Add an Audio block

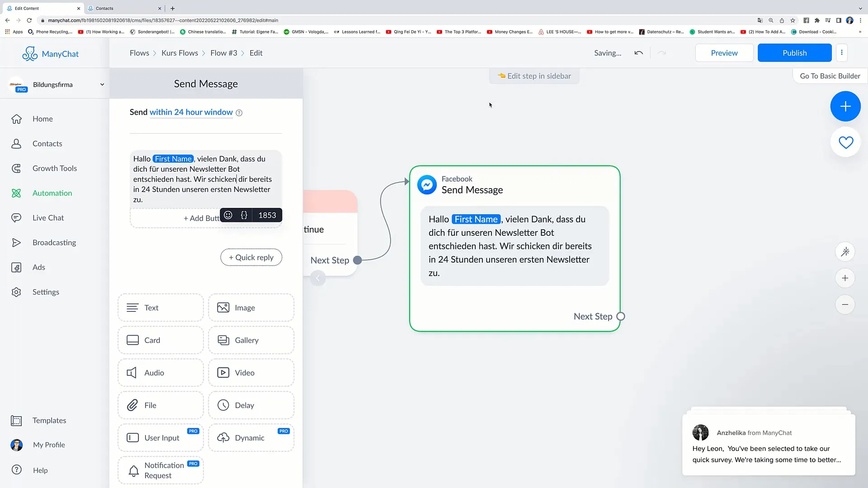tap(160, 373)
